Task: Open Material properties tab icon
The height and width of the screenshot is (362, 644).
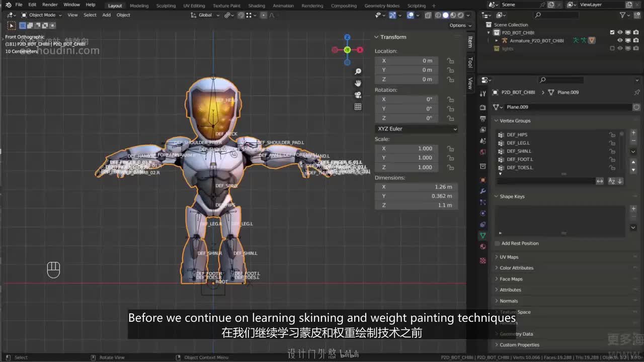Action: (x=483, y=246)
